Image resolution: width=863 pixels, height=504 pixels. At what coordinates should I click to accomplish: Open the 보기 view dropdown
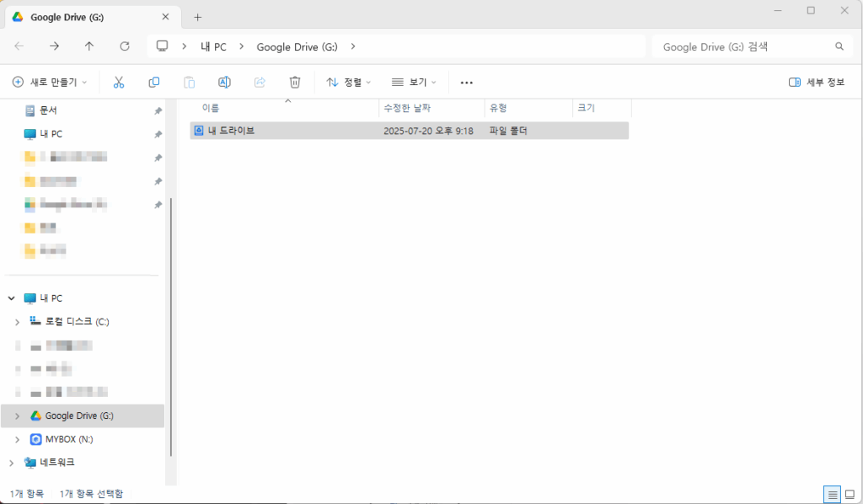click(x=413, y=82)
